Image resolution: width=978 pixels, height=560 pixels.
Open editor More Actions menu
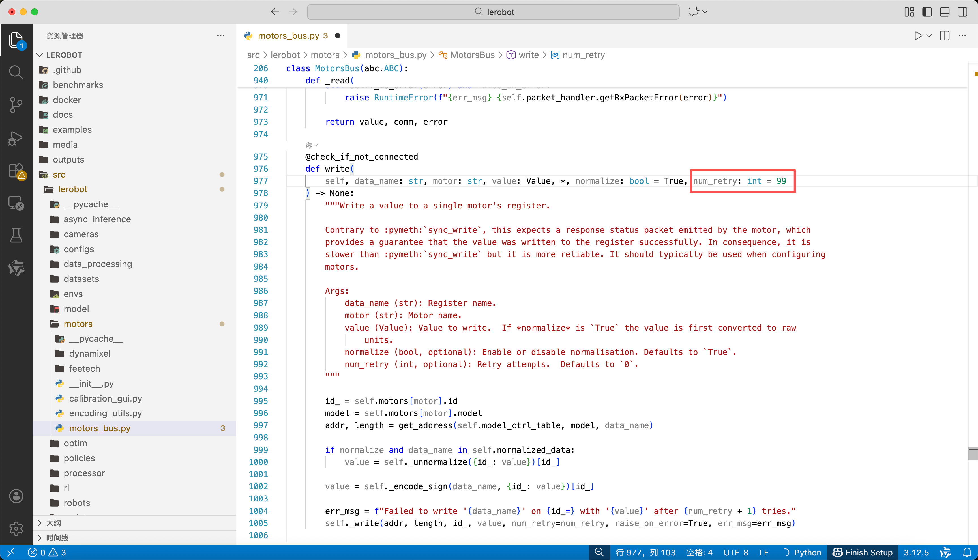point(962,36)
